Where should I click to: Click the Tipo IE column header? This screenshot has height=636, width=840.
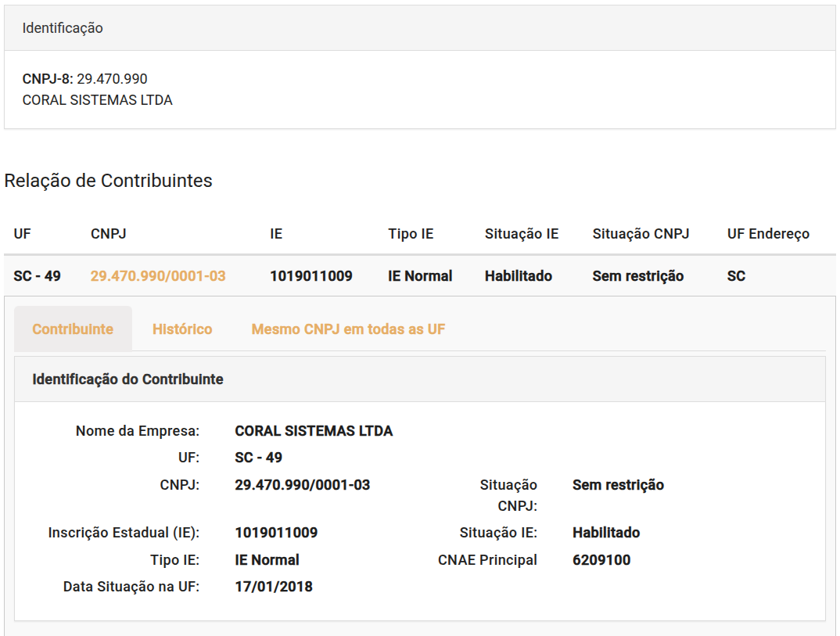[x=411, y=234]
